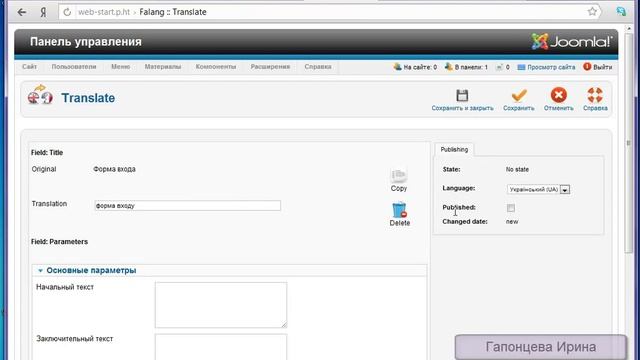Open the Help lifebuoy icon
Viewport: 640px width, 360px height.
(x=595, y=95)
